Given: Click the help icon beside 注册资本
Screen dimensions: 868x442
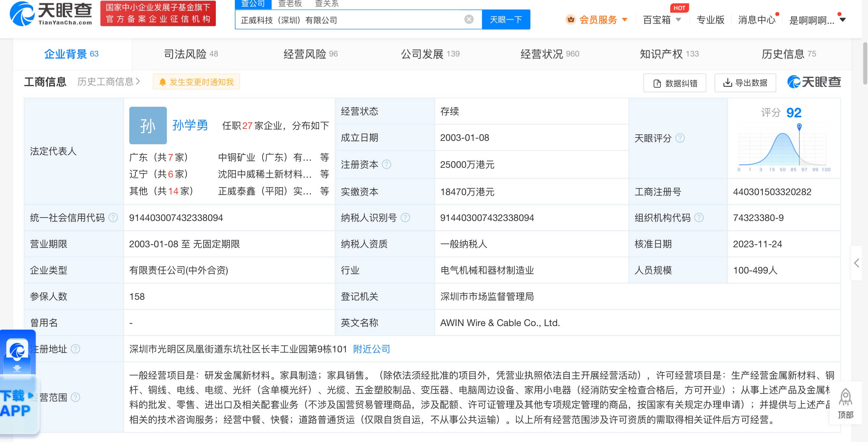Looking at the screenshot, I should [x=386, y=165].
